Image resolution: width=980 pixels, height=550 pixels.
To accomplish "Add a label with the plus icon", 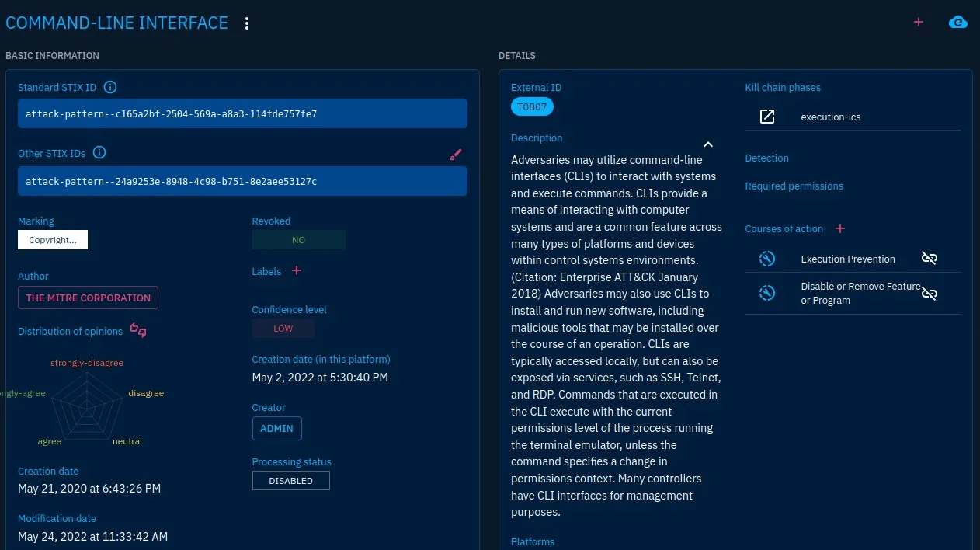I will 296,270.
